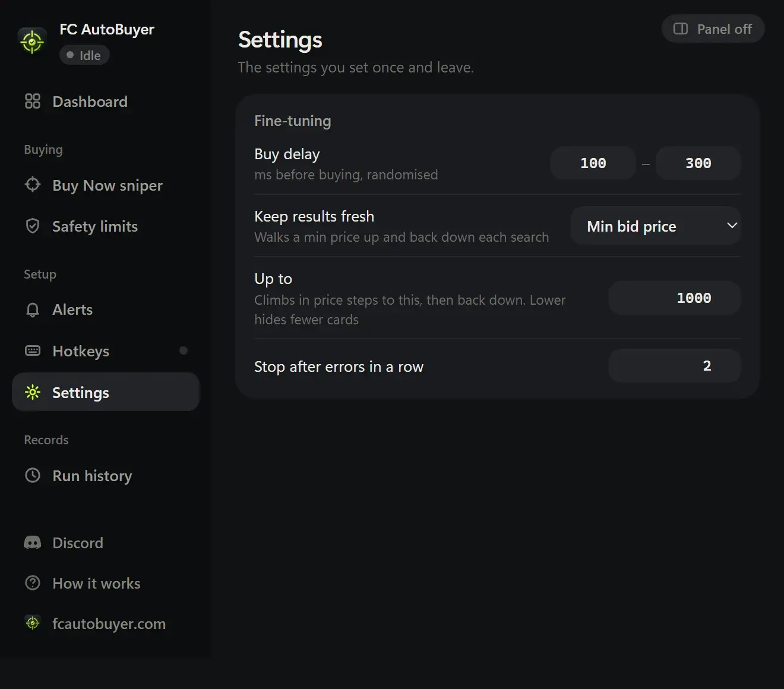Select the Settings menu item
Screen dimensions: 784x689
106,392
